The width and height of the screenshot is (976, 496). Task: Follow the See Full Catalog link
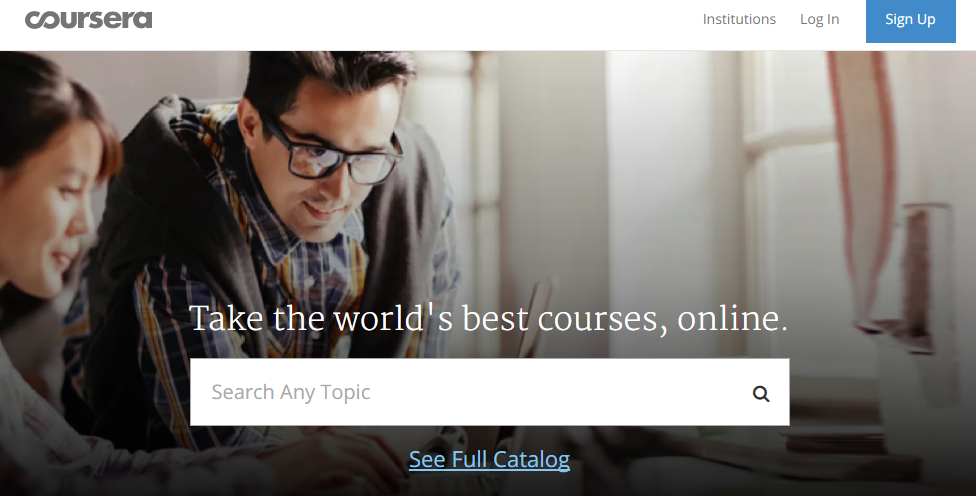489,459
